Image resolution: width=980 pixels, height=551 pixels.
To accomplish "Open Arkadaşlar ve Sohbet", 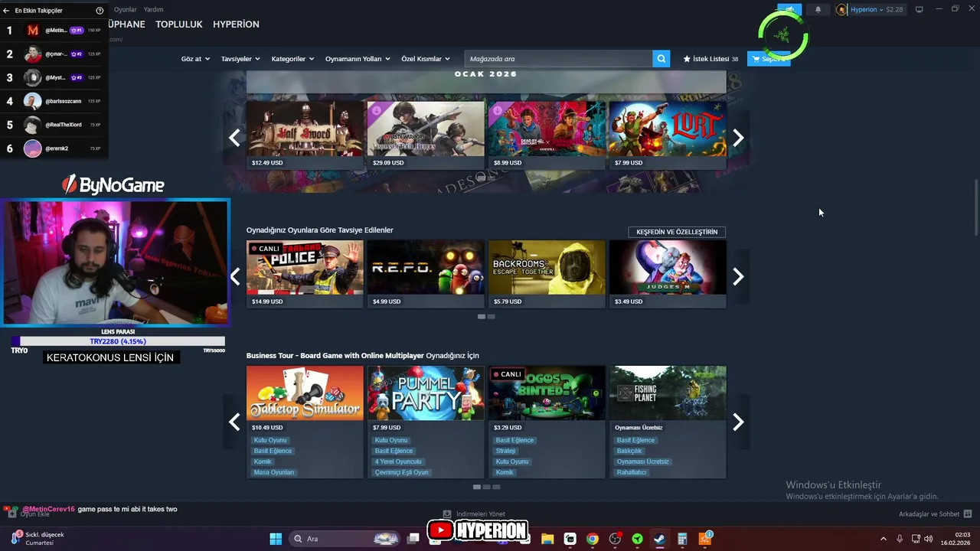I will pyautogui.click(x=929, y=514).
